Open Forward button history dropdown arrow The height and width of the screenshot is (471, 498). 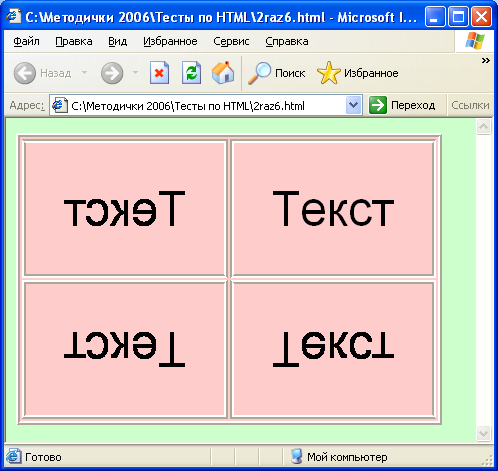click(x=135, y=72)
